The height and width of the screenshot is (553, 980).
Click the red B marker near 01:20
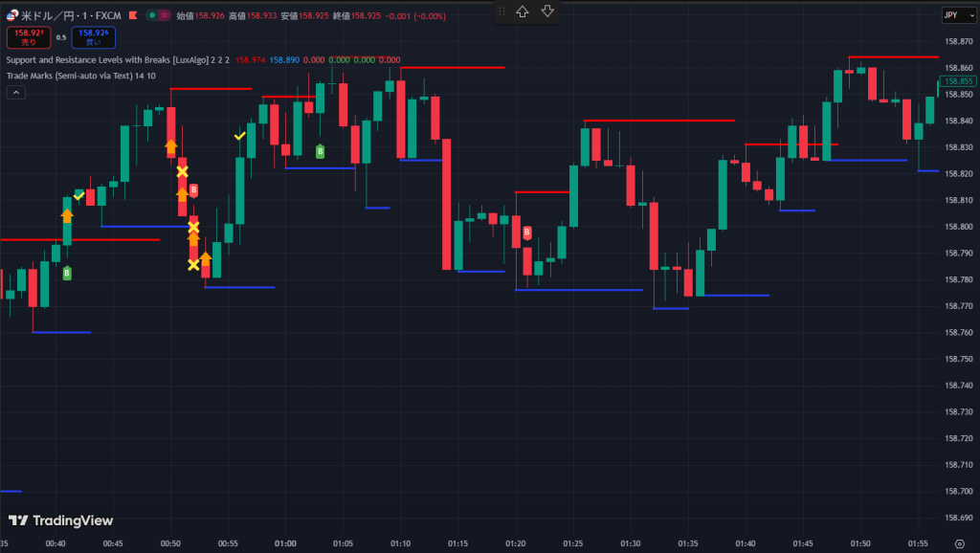(x=527, y=232)
